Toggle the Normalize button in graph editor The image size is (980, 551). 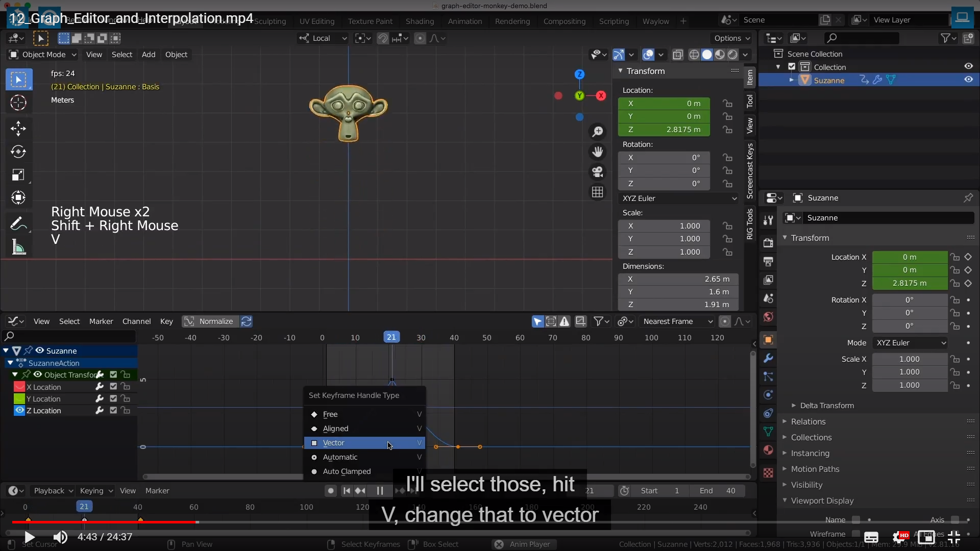[x=209, y=321]
